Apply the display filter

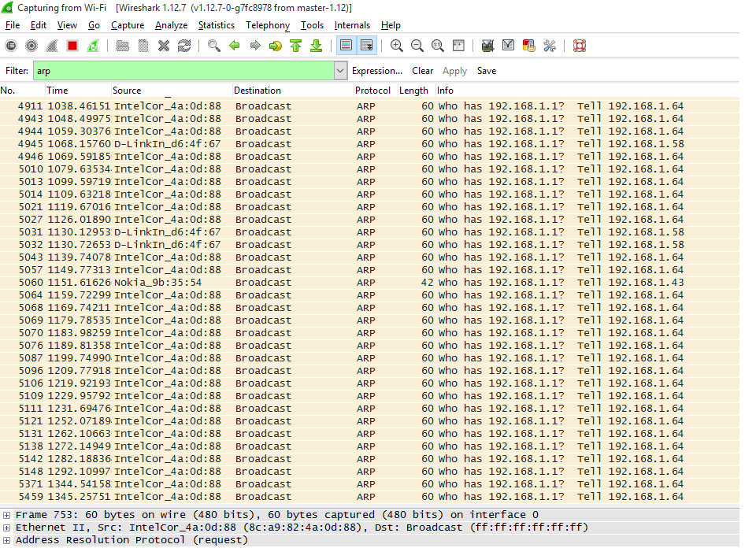[454, 71]
